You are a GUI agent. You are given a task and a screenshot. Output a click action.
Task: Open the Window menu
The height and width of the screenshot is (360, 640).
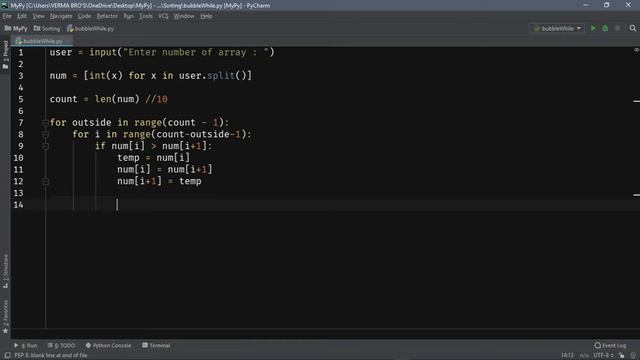(x=184, y=16)
